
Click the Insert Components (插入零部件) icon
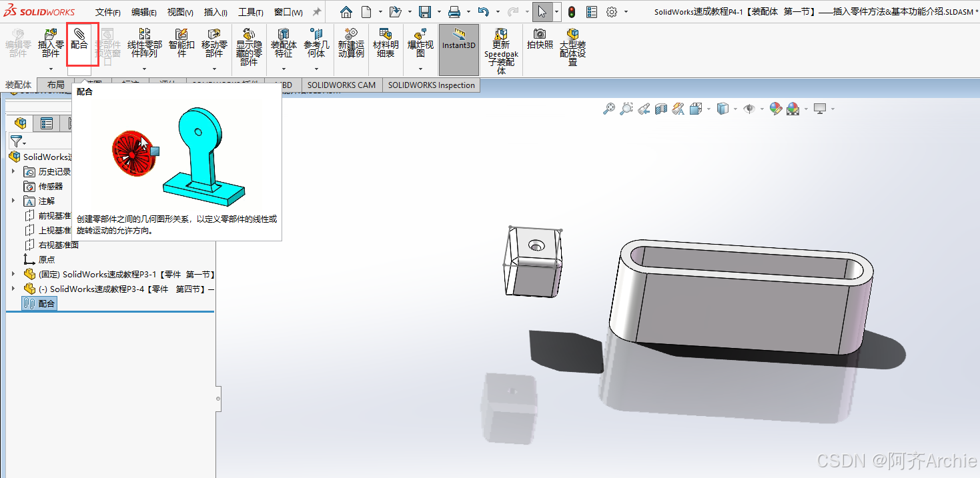click(51, 34)
